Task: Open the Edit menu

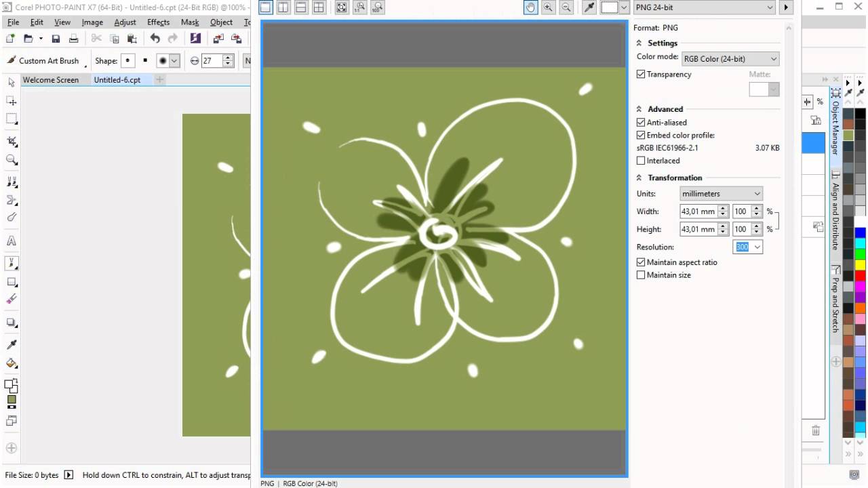Action: coord(37,22)
